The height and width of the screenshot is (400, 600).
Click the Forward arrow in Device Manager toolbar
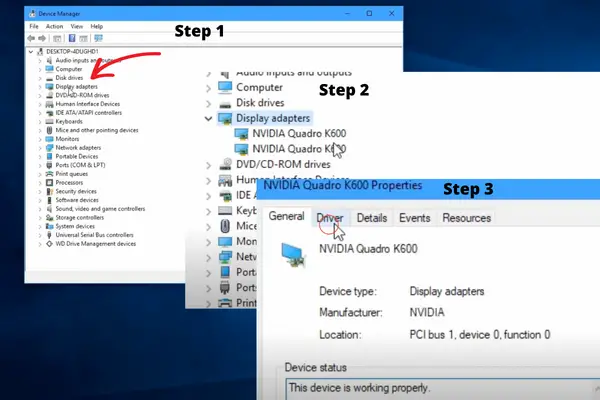(42, 38)
